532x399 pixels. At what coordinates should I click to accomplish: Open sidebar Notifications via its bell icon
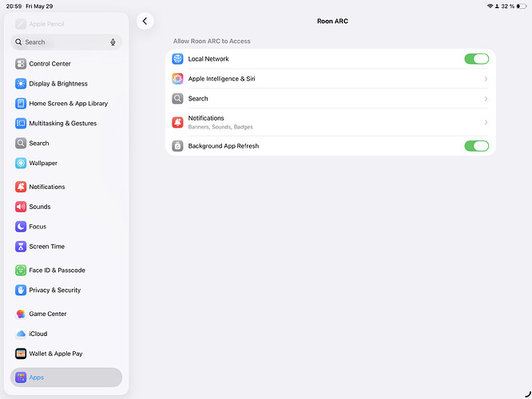click(x=21, y=187)
